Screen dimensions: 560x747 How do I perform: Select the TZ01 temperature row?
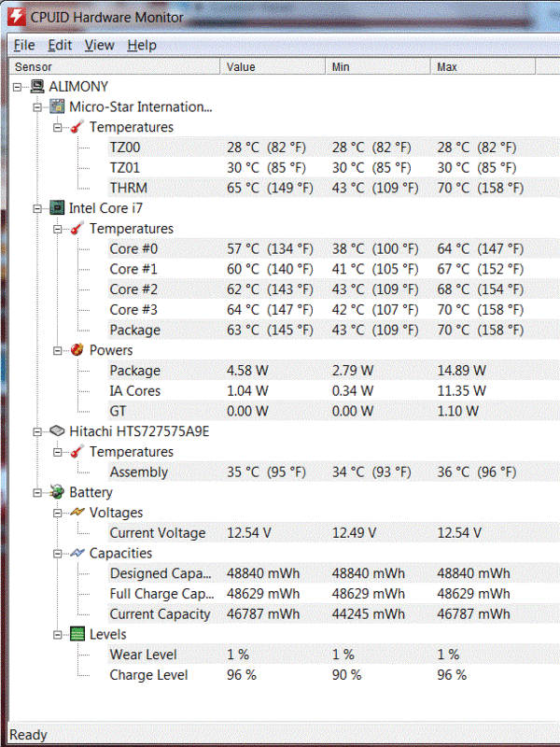(x=334, y=168)
